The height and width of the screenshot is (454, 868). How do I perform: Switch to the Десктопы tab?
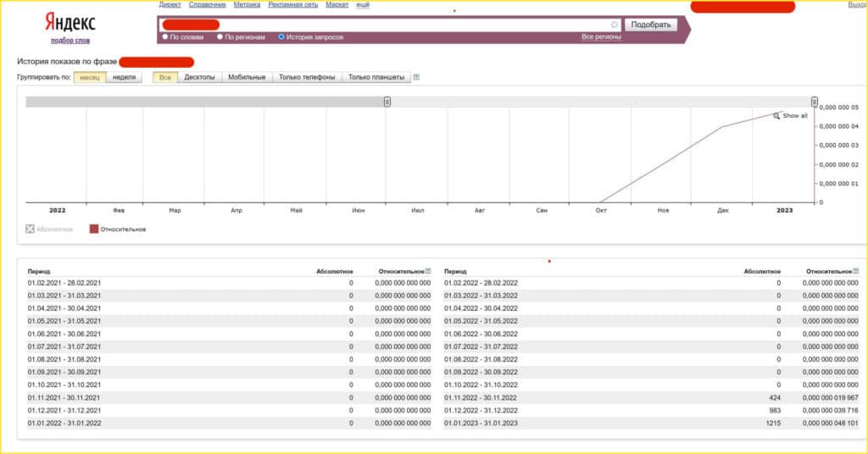[x=200, y=78]
